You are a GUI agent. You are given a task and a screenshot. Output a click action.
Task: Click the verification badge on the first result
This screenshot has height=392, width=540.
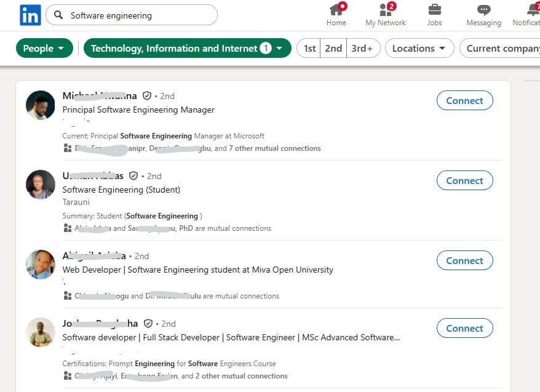[x=147, y=96]
